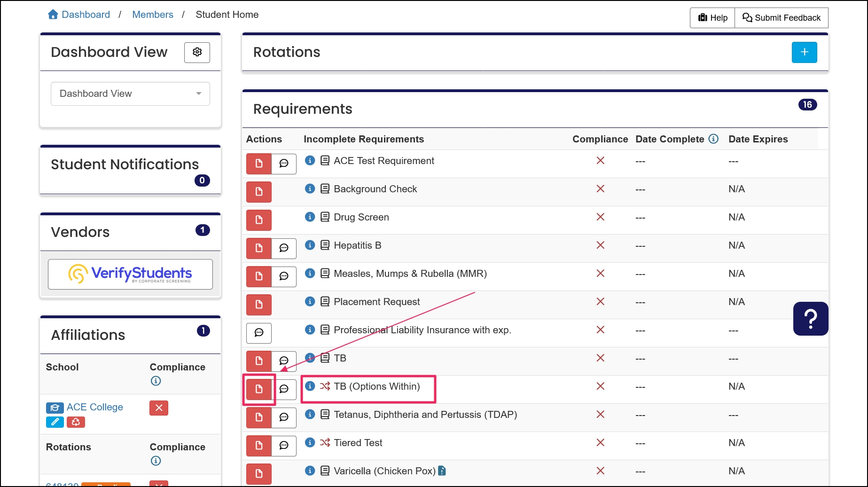Click the VerifyStudents vendor logo
Screen dimensions: 868x487
[x=130, y=274]
